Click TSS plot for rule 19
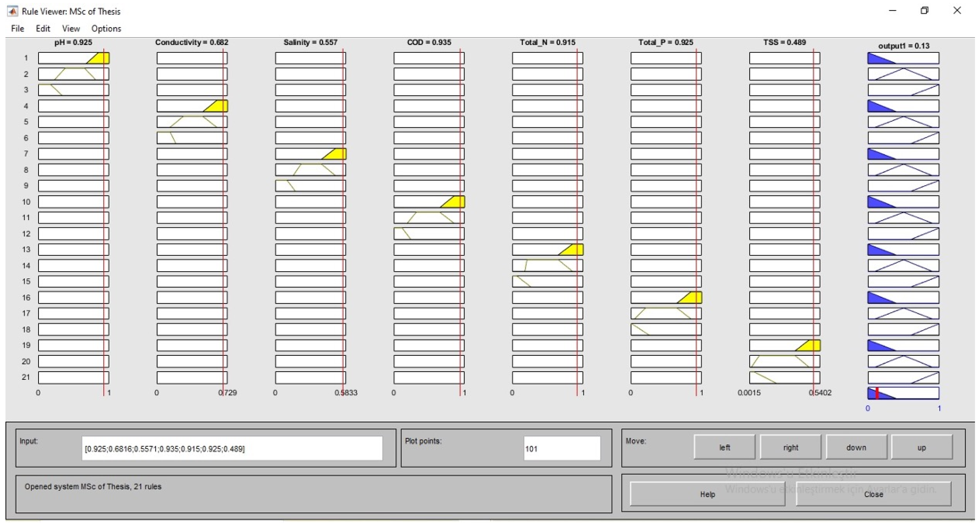The image size is (980, 526). [785, 345]
